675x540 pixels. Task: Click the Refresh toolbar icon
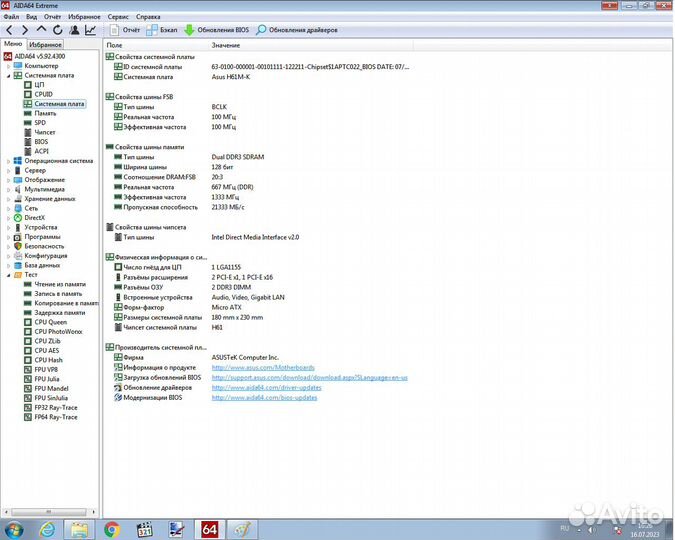pos(58,31)
